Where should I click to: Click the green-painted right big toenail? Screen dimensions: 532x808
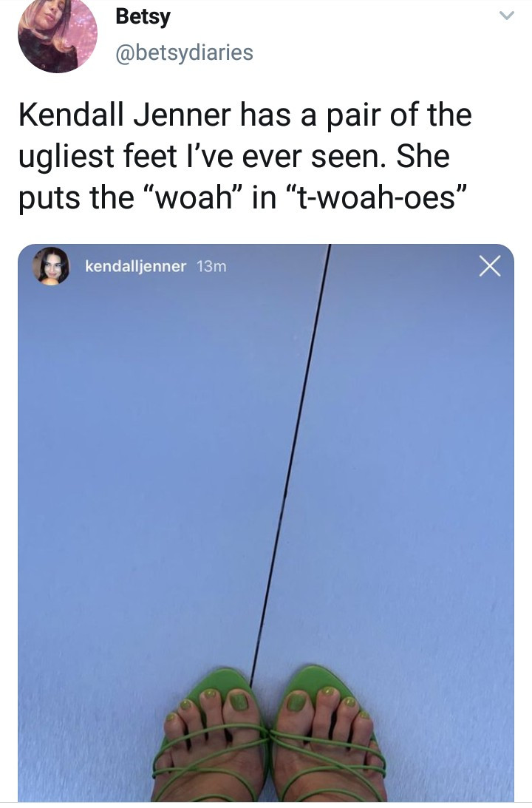tap(295, 702)
